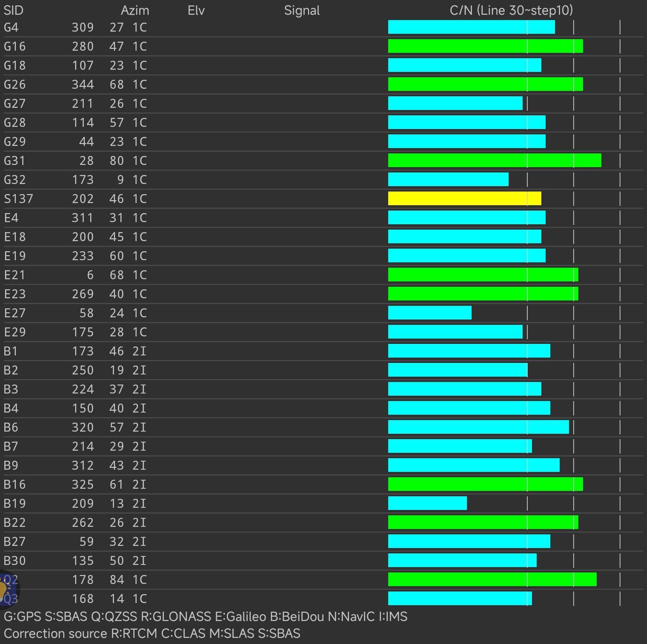Click the azimuth value 344 for G26
Viewport: 647px width, 644px height.
tap(83, 84)
